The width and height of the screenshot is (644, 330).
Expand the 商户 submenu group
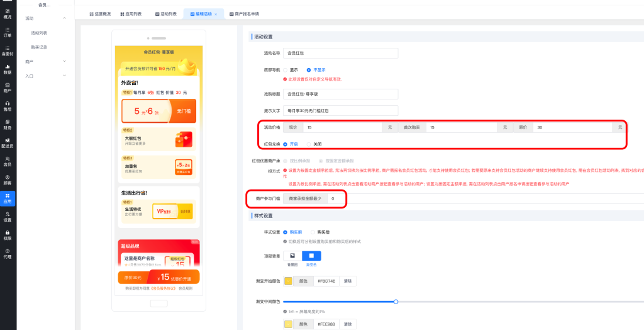[65, 62]
